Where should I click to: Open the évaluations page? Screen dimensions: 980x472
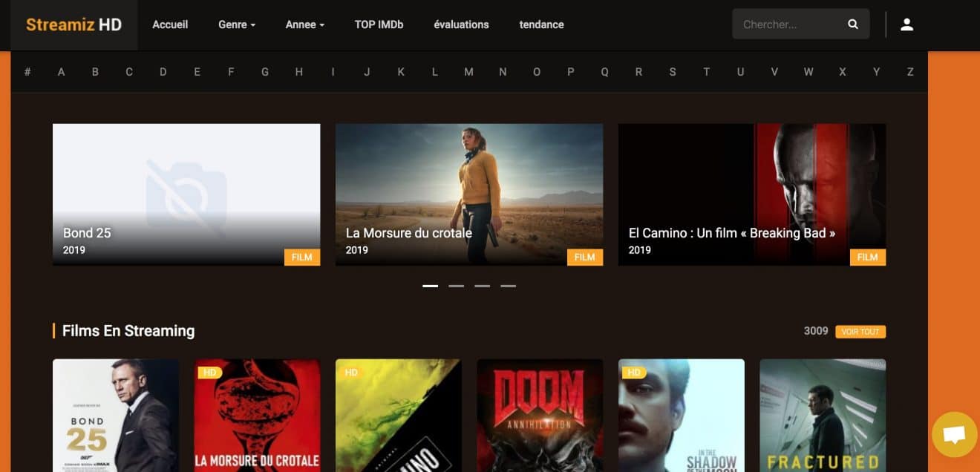point(461,24)
